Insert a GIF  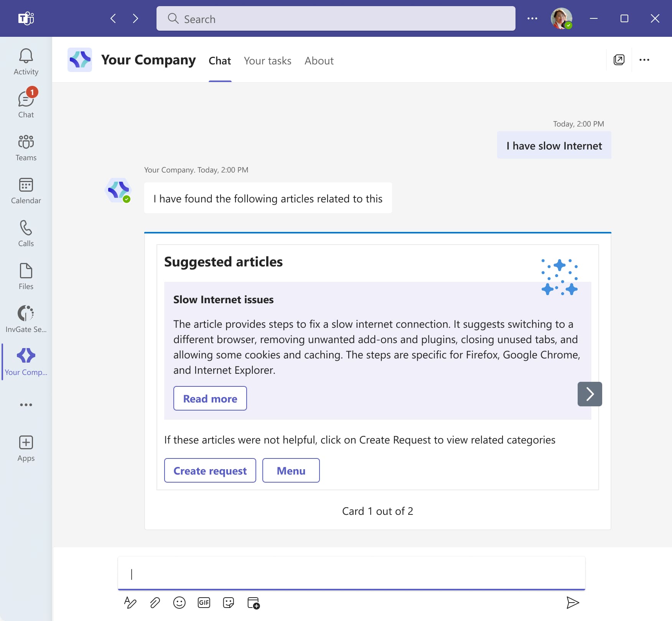[x=204, y=602]
